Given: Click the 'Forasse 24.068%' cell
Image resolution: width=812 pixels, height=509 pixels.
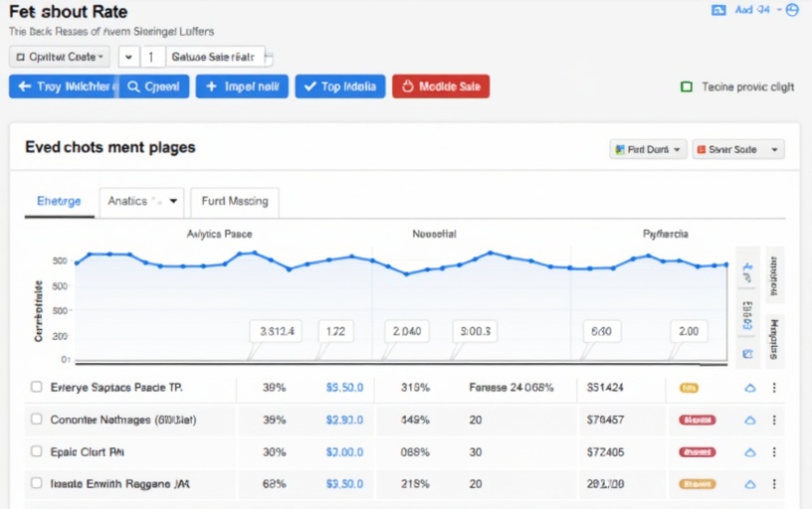Looking at the screenshot, I should pyautogui.click(x=511, y=388).
